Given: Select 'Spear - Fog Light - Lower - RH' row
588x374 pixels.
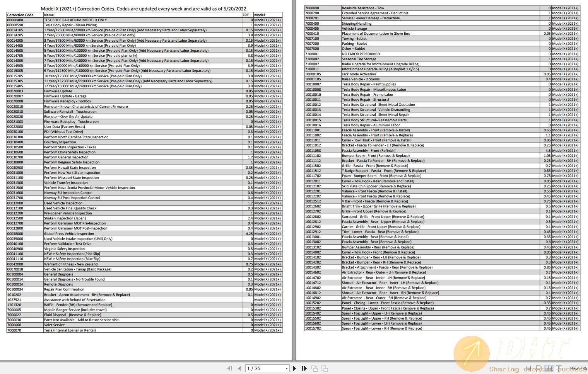Looking at the screenshot, I should click(x=442, y=328).
